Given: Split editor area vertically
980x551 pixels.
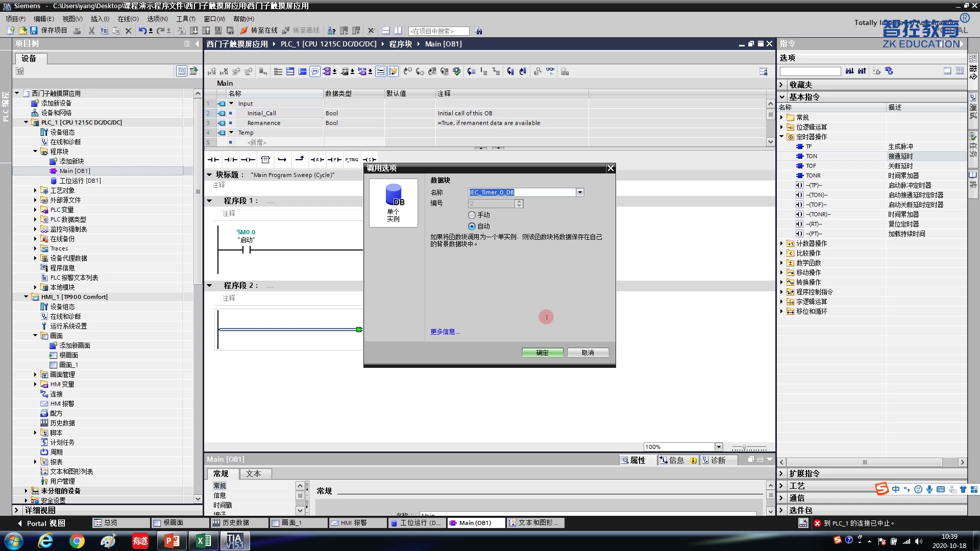Looking at the screenshot, I should pyautogui.click(x=398, y=31).
